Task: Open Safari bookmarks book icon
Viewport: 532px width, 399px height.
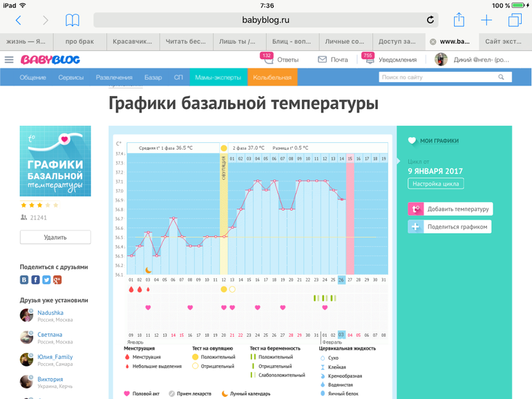Action: tap(72, 20)
